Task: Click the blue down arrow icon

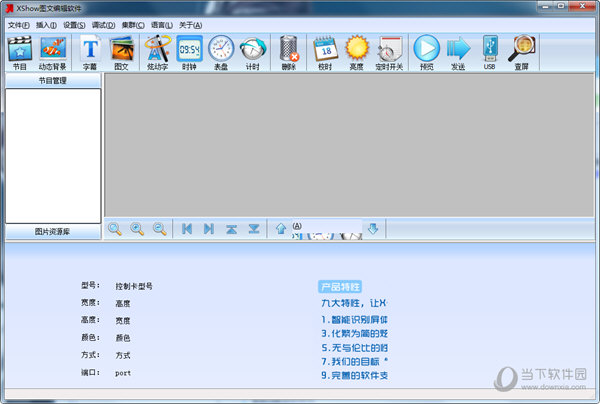Action: pos(373,229)
